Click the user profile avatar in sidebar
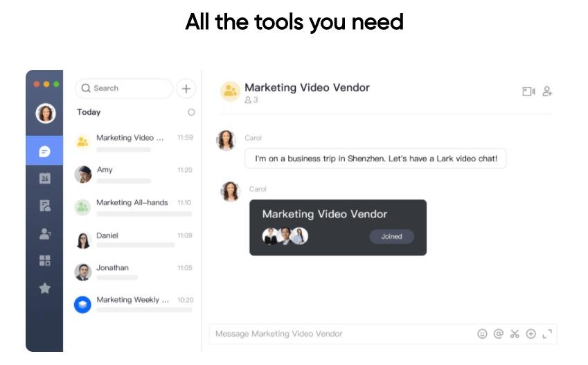Screen dimensions: 588x365 (46, 113)
